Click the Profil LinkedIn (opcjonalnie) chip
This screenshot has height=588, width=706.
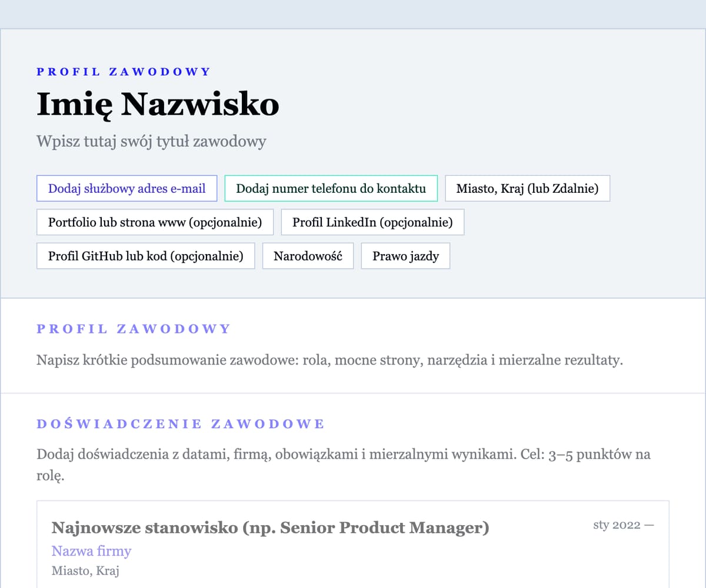pos(372,223)
